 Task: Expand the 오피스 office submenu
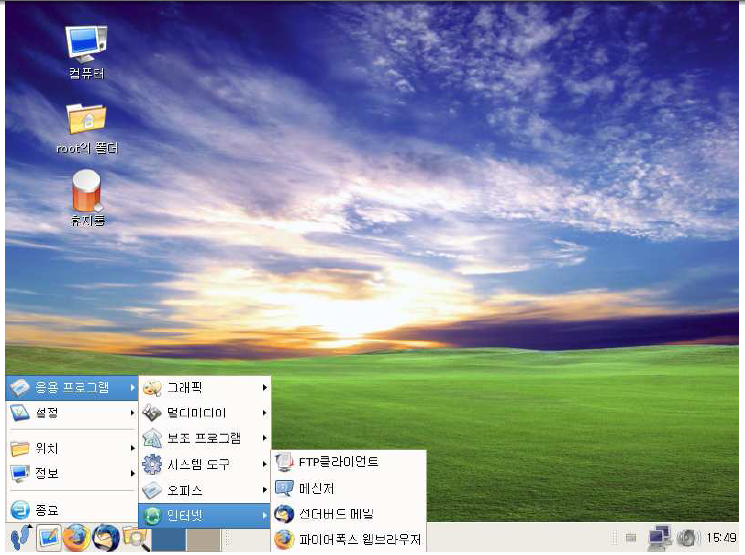[204, 490]
